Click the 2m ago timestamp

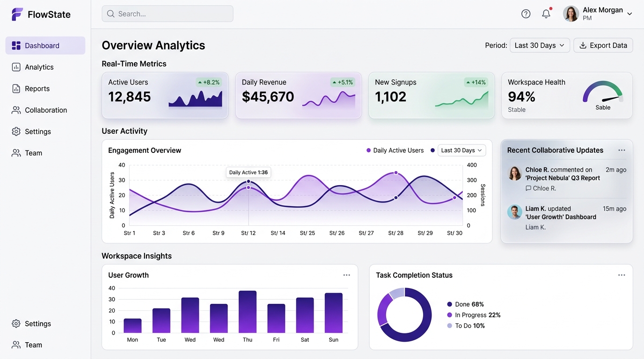click(616, 170)
